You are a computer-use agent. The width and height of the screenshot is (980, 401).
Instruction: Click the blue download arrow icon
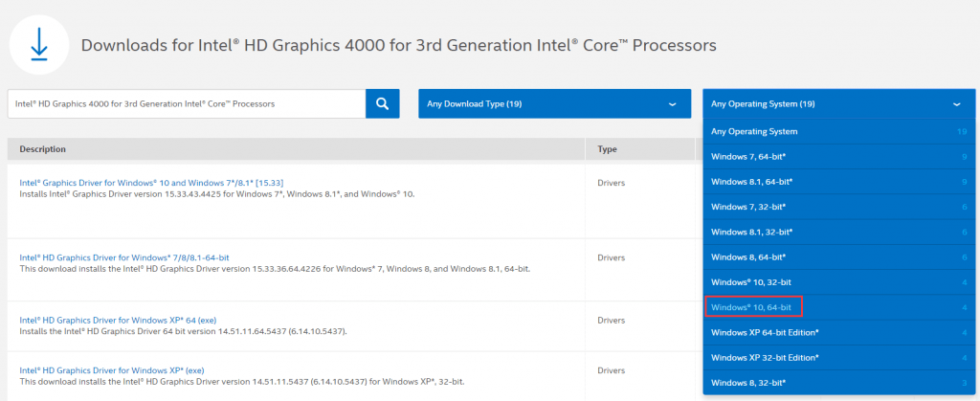tap(39, 46)
